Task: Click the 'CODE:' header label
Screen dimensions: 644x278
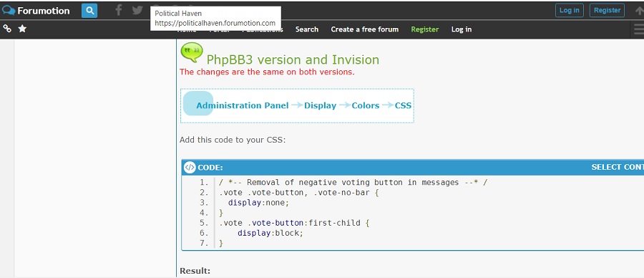Action: pyautogui.click(x=210, y=168)
